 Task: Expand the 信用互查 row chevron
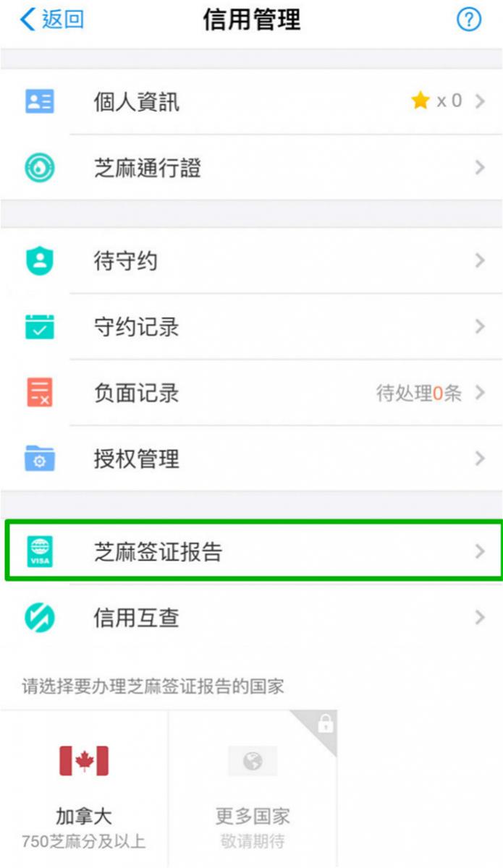[x=480, y=618]
